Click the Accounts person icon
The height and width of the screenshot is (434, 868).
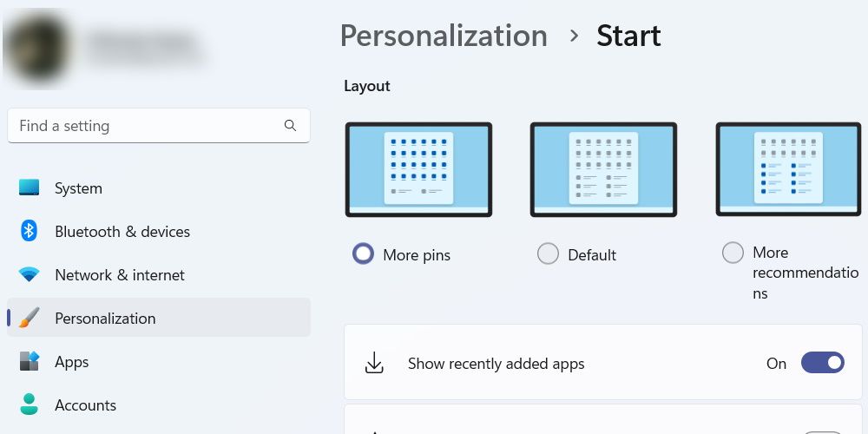(29, 404)
